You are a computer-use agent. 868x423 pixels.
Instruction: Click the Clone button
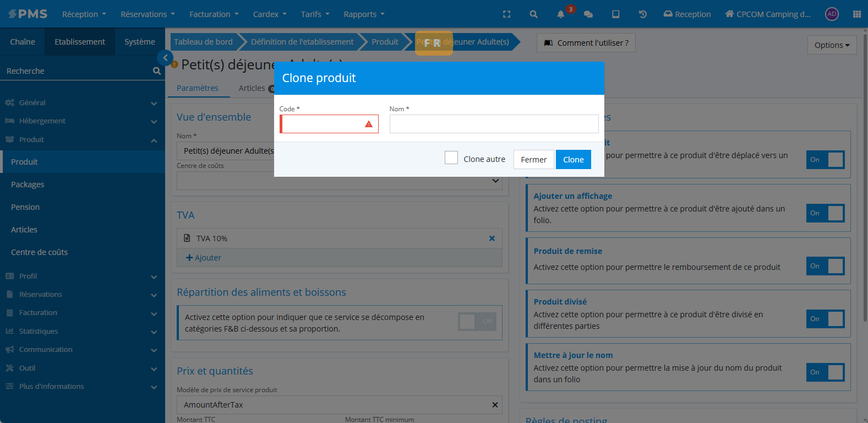(573, 160)
